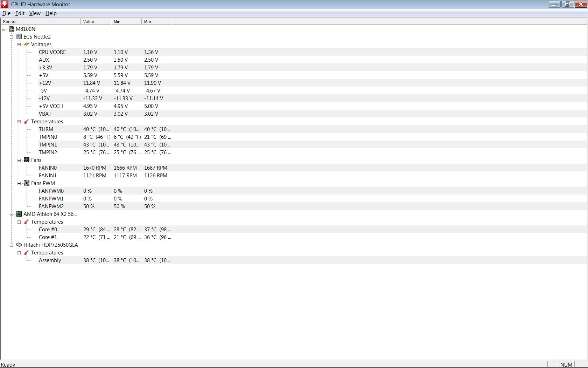588x368 pixels.
Task: Click the Value column header
Action: coord(96,21)
